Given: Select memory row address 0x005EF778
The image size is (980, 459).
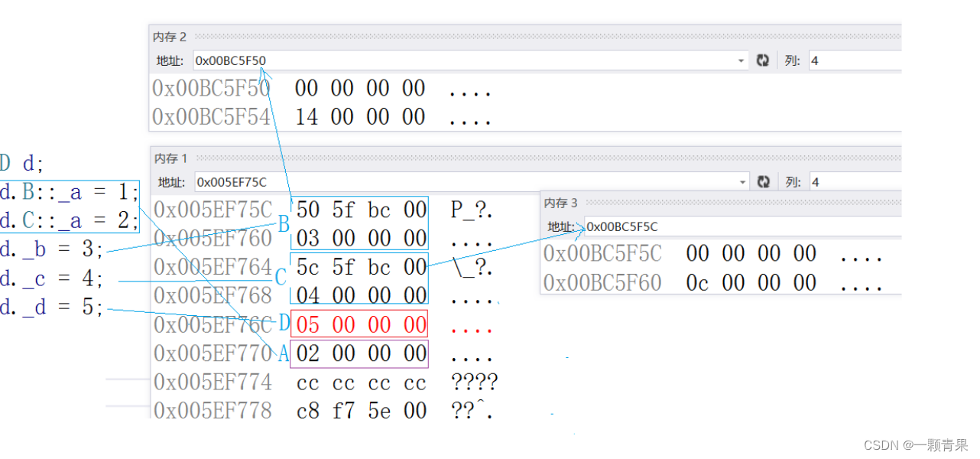Looking at the screenshot, I should (x=213, y=411).
